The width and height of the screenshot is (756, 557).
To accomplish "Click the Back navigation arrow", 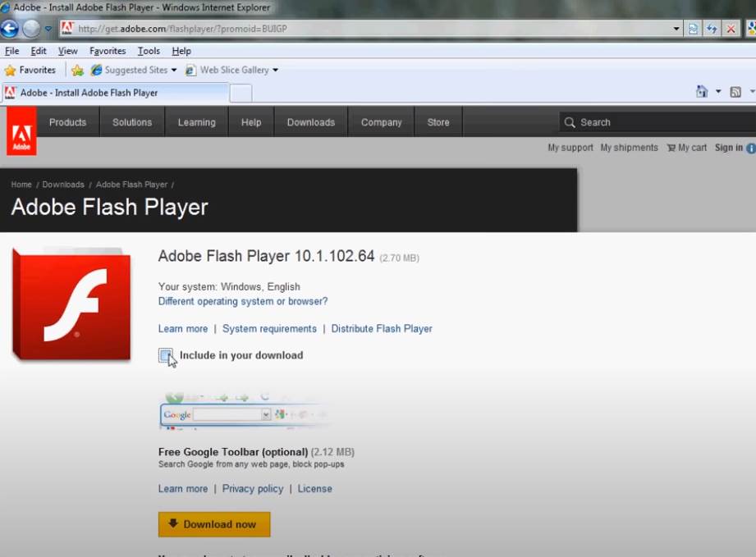I will 10,28.
